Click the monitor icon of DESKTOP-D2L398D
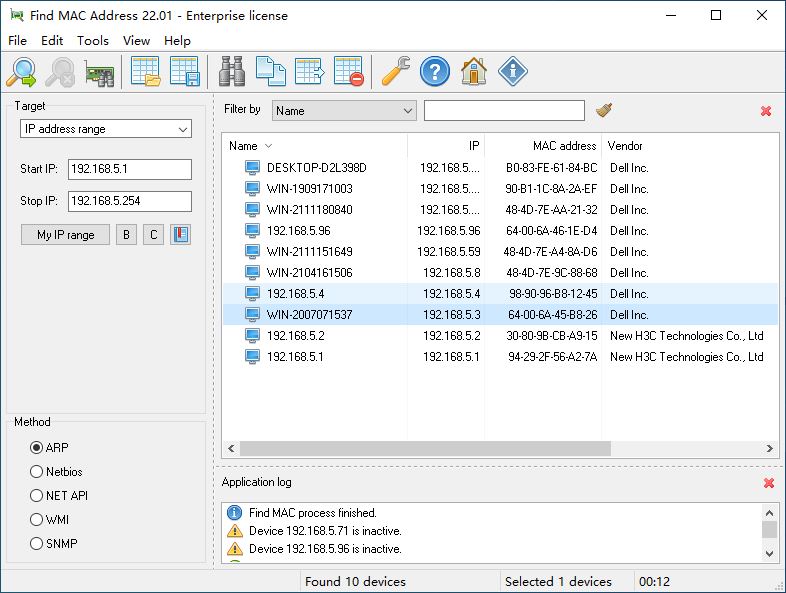786x593 pixels. click(x=252, y=167)
